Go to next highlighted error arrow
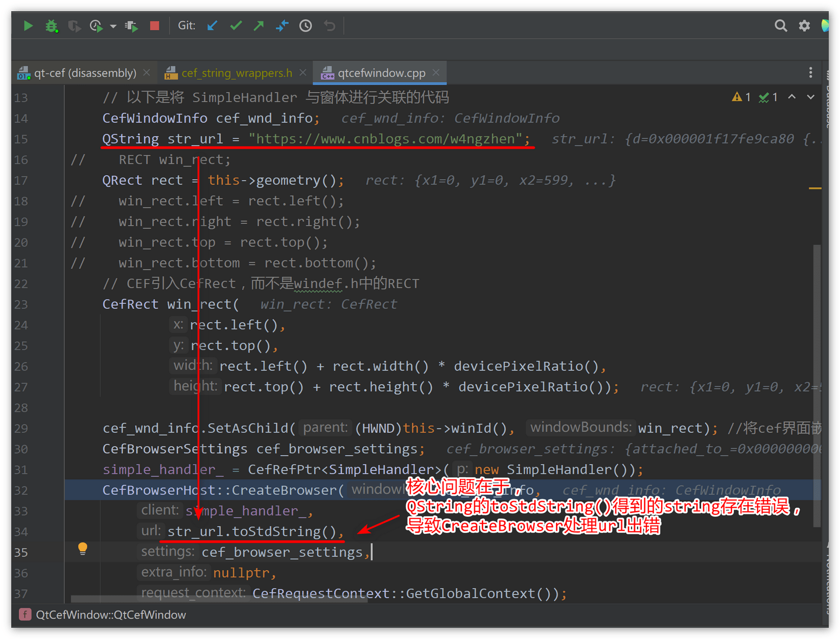Screen dimensions: 840x639 pos(811,97)
